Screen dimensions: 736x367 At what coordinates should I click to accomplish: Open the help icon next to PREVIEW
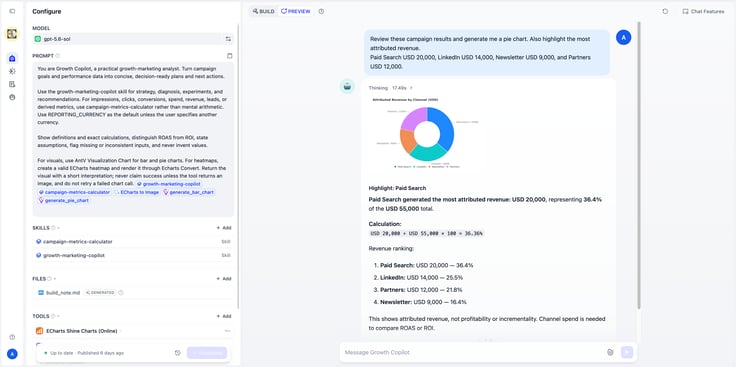point(321,11)
